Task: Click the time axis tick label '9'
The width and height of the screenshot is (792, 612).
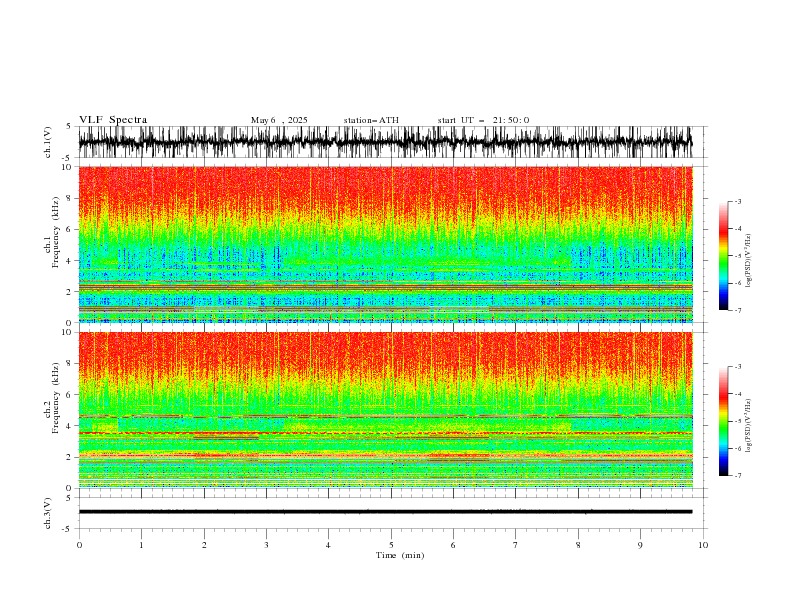Action: (x=640, y=545)
